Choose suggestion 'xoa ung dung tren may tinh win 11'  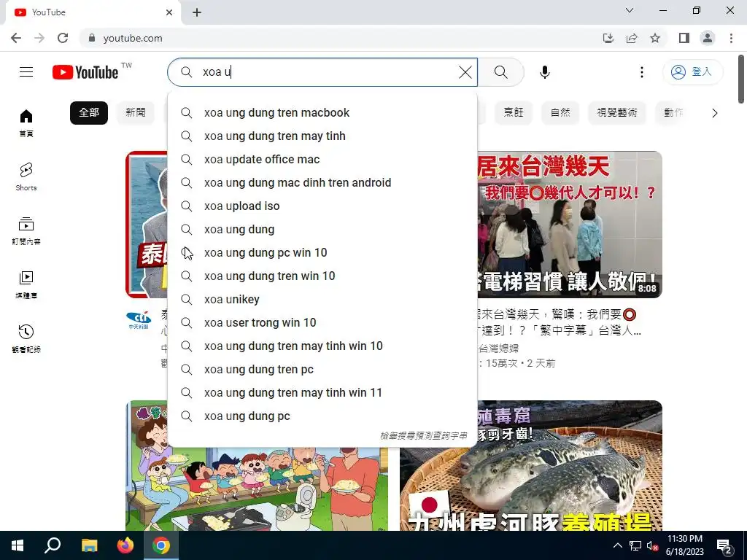pos(322,393)
